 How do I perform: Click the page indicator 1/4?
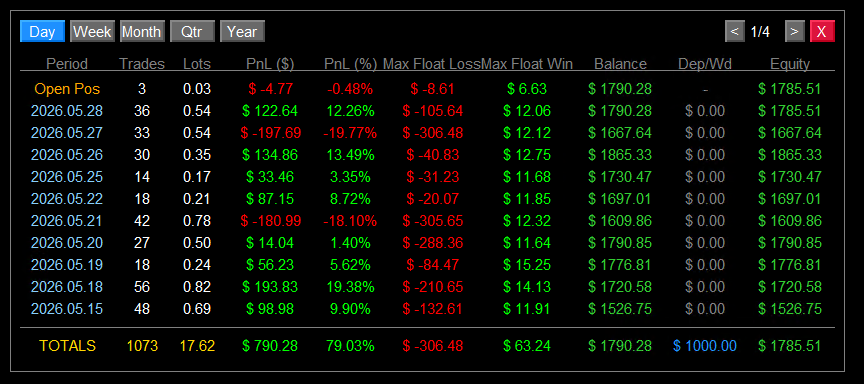pyautogui.click(x=760, y=31)
